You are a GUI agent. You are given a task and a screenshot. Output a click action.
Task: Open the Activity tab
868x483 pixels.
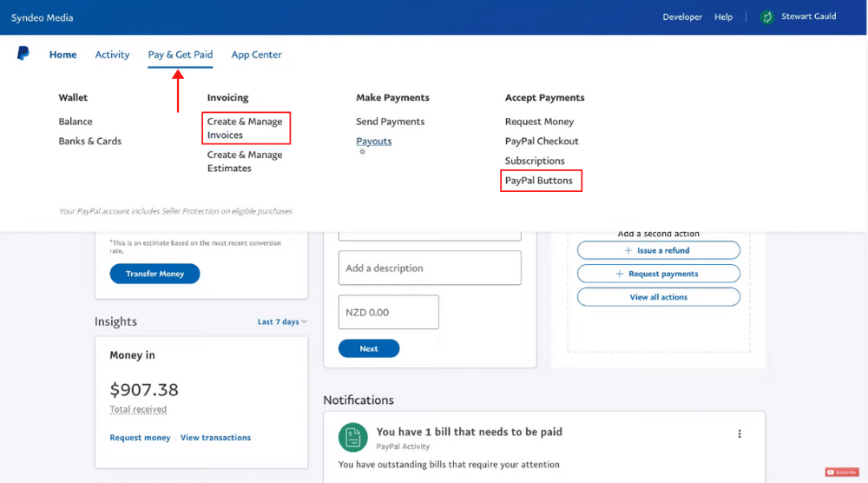pyautogui.click(x=112, y=54)
